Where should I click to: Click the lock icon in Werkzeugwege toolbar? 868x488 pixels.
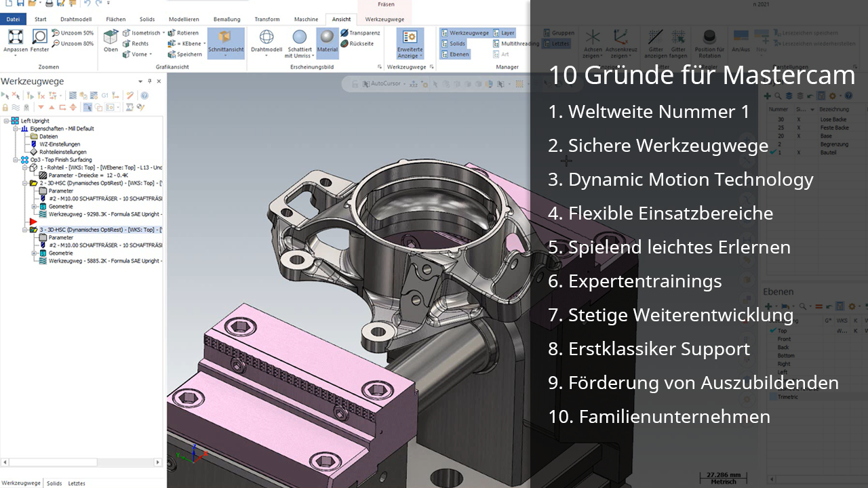5,107
